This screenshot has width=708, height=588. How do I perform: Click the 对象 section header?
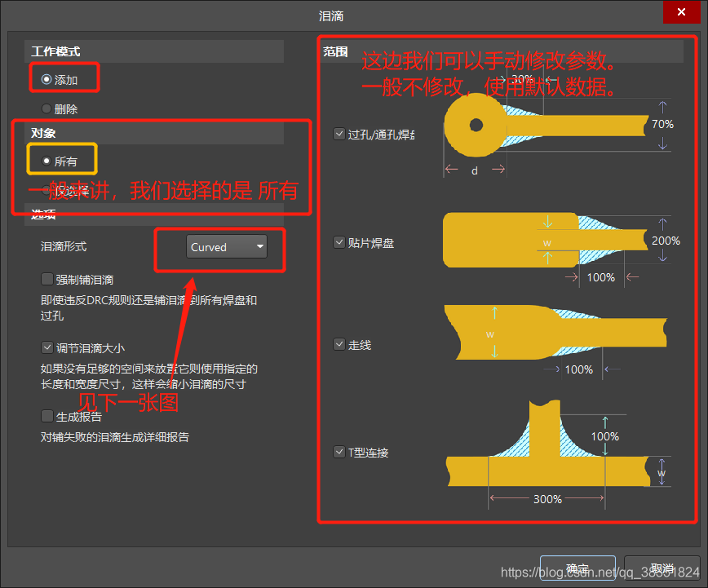[x=154, y=133]
